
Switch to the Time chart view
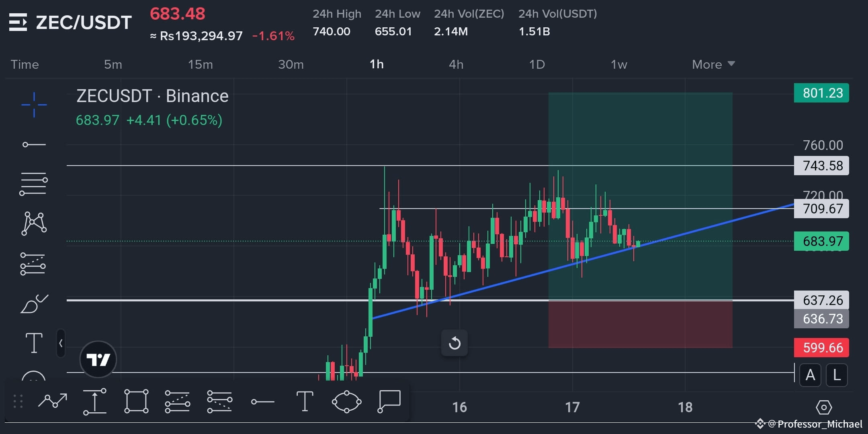tap(25, 64)
